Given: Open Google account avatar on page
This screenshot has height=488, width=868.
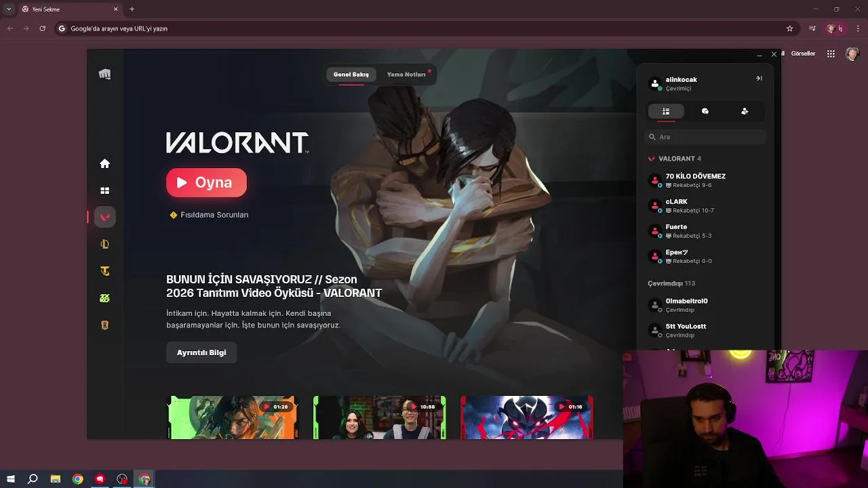Looking at the screenshot, I should click(x=852, y=54).
